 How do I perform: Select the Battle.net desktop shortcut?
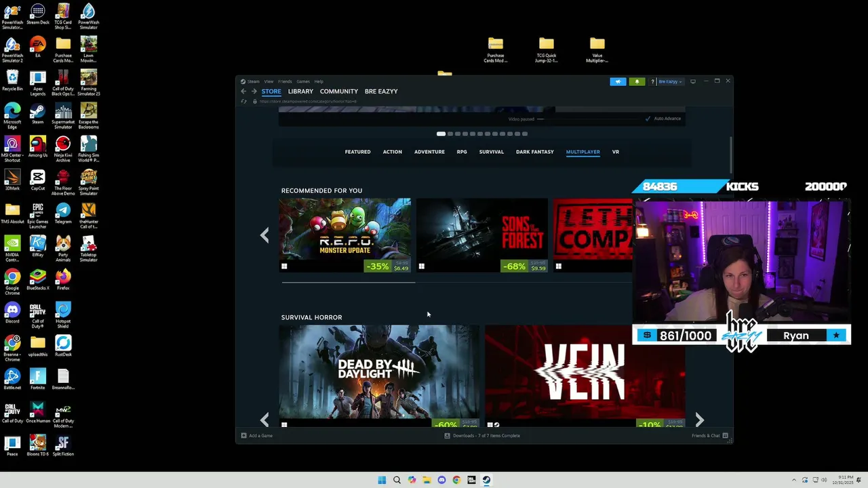[12, 380]
